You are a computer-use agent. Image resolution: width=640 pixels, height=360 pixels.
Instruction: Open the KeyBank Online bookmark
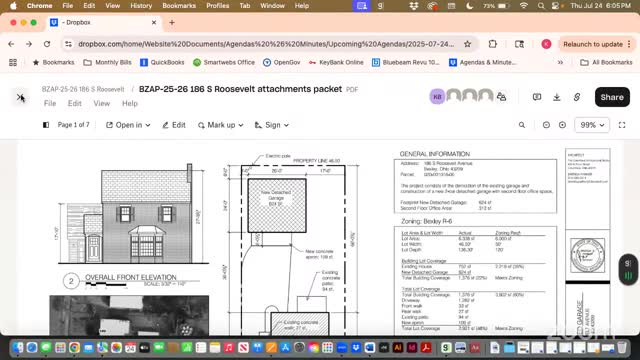pos(336,62)
